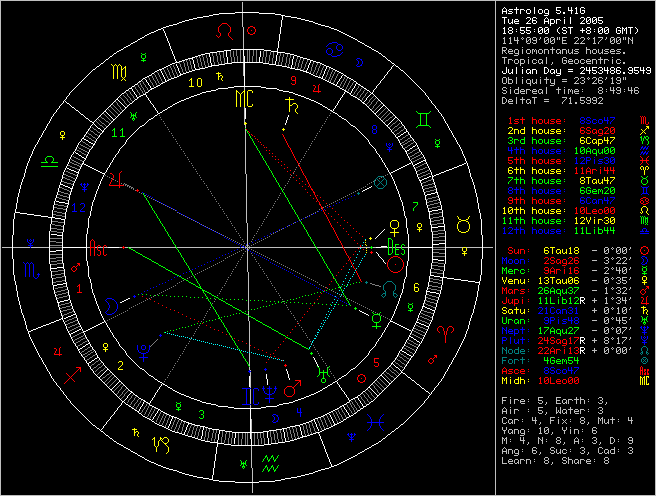The width and height of the screenshot is (656, 496).
Task: Click the red Asc label on the chart wheel
Action: pos(99,246)
